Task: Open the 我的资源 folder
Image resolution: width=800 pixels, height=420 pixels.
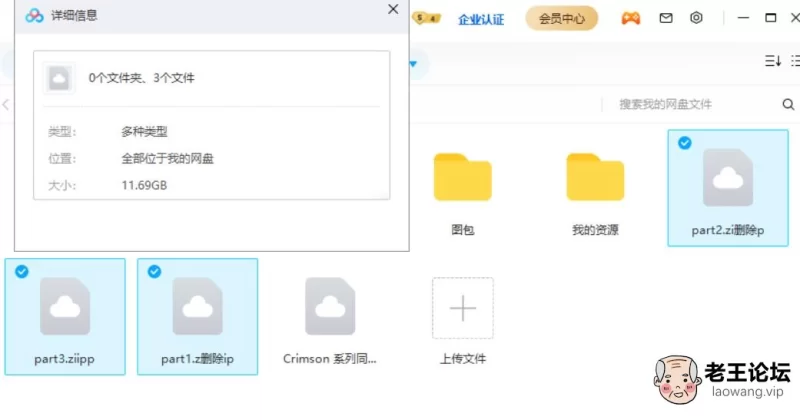Action: [x=595, y=177]
